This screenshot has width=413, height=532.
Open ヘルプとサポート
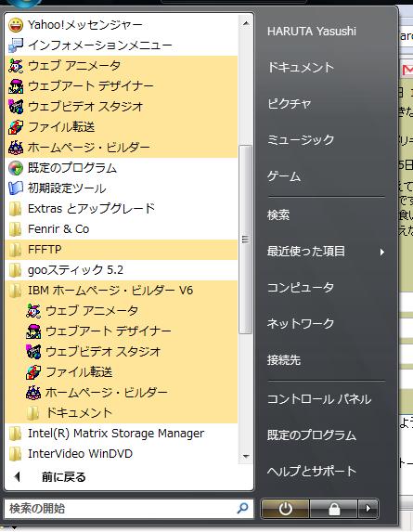pos(312,471)
